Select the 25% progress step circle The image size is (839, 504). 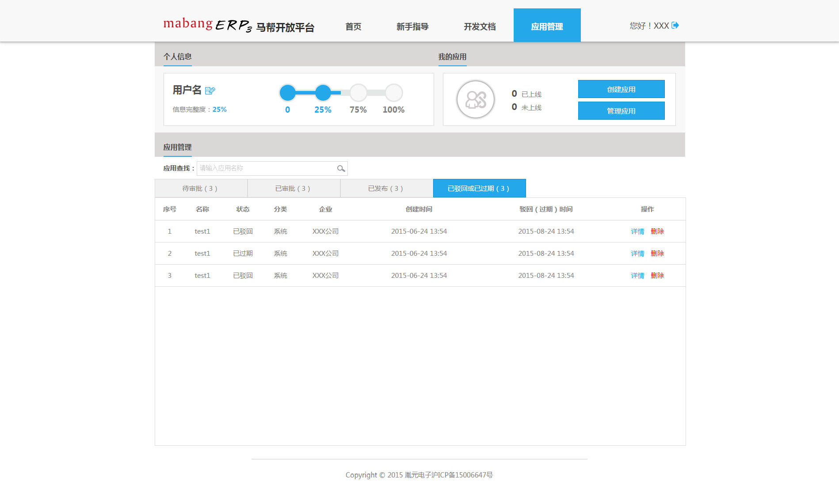pyautogui.click(x=323, y=93)
